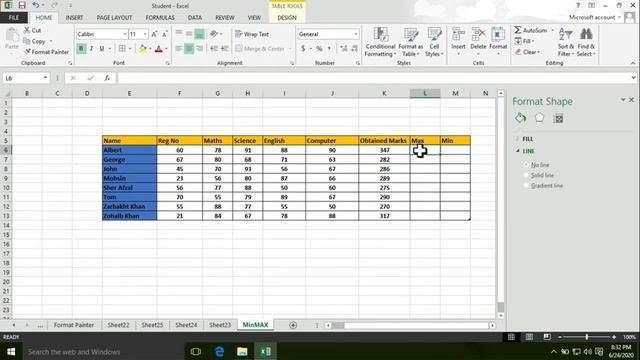Open the General number format dropdown
The image size is (640, 360).
click(x=356, y=34)
